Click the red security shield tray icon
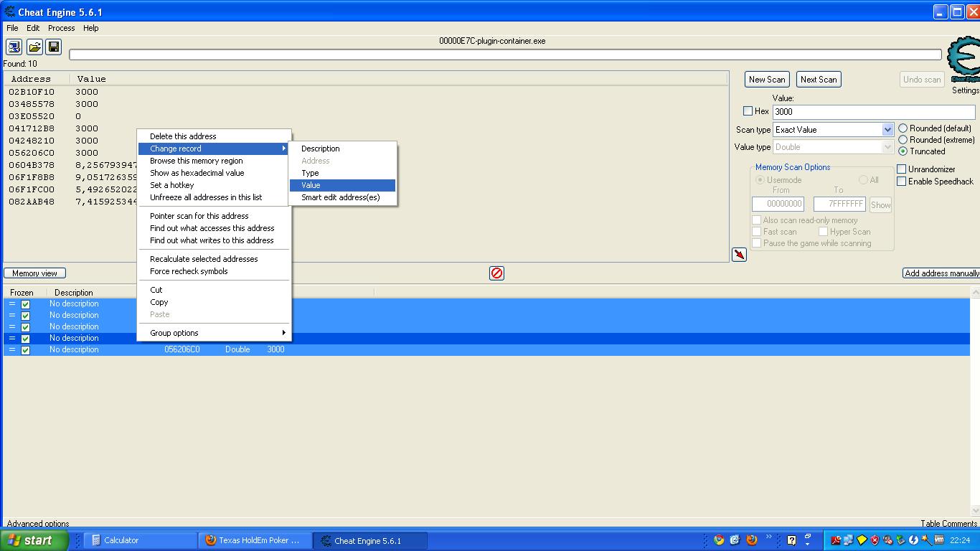The width and height of the screenshot is (980, 551). (x=875, y=540)
